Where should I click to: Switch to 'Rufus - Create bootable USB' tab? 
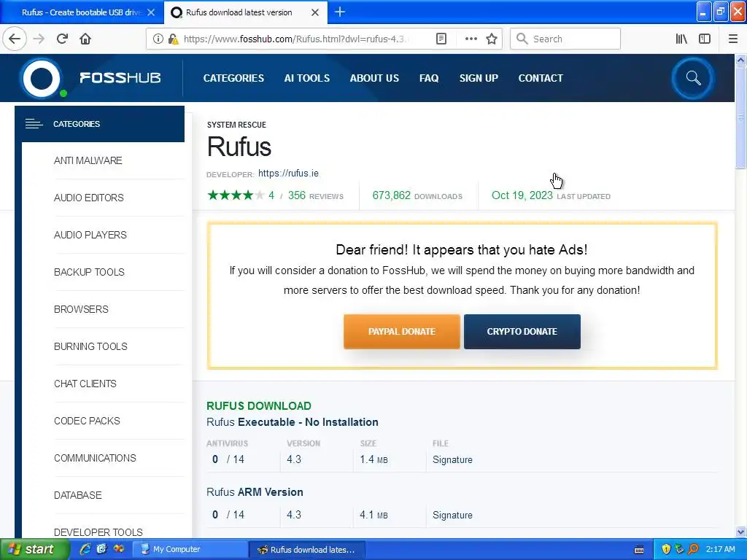coord(82,12)
